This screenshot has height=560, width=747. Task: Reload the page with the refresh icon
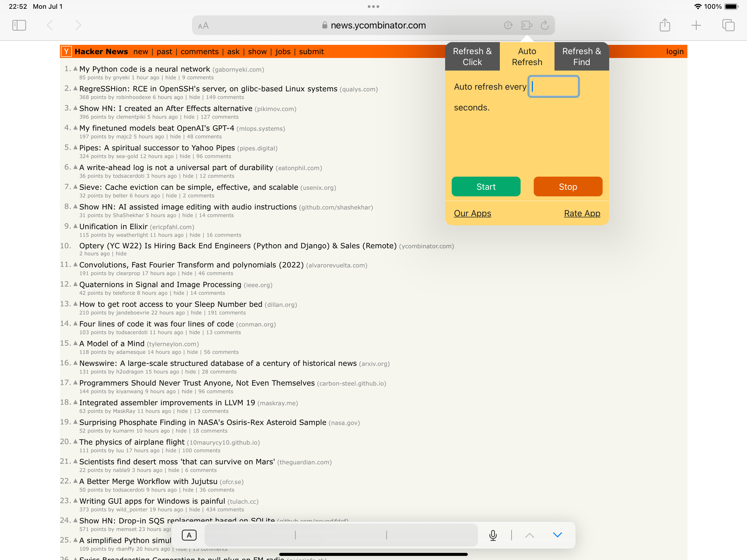pyautogui.click(x=545, y=25)
